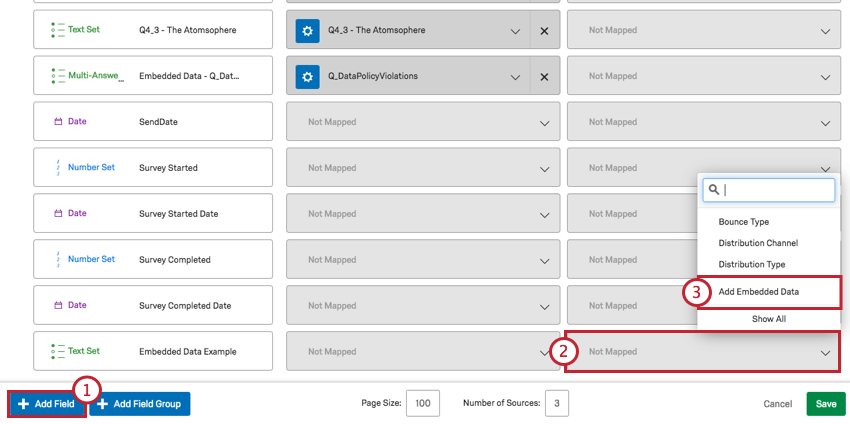This screenshot has height=424, width=850.
Task: Click Show All in dropdown menu
Action: point(768,319)
